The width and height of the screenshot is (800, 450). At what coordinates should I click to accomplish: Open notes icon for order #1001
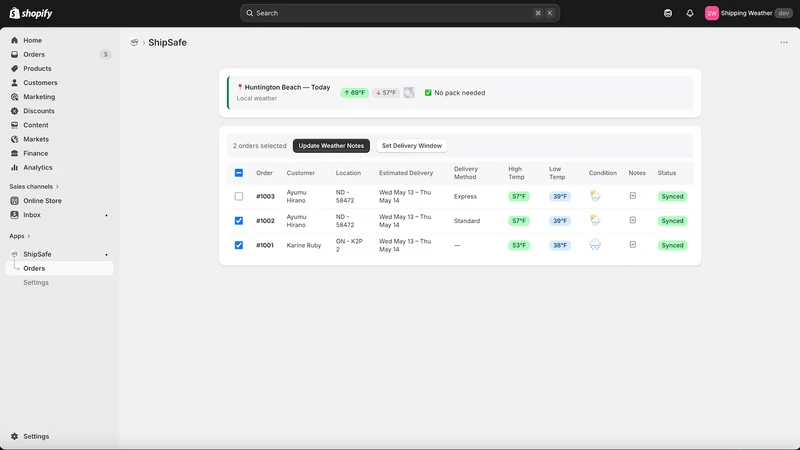click(633, 244)
